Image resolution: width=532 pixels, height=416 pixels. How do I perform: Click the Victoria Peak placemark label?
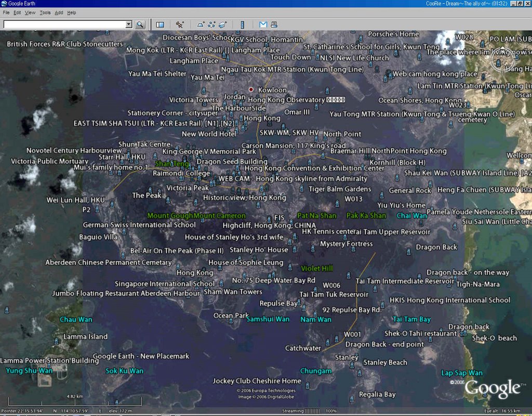click(x=187, y=188)
